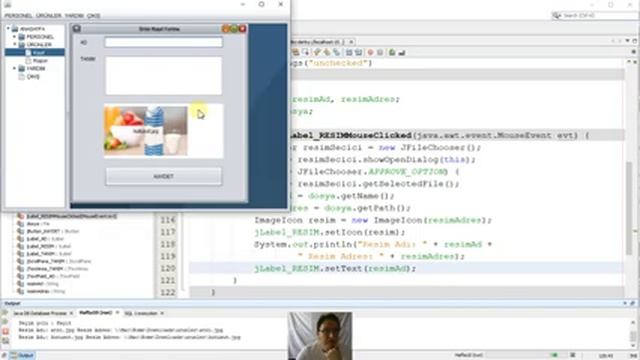Open the editor document list dropdown arrow
The width and height of the screenshot is (640, 360).
click(x=627, y=41)
